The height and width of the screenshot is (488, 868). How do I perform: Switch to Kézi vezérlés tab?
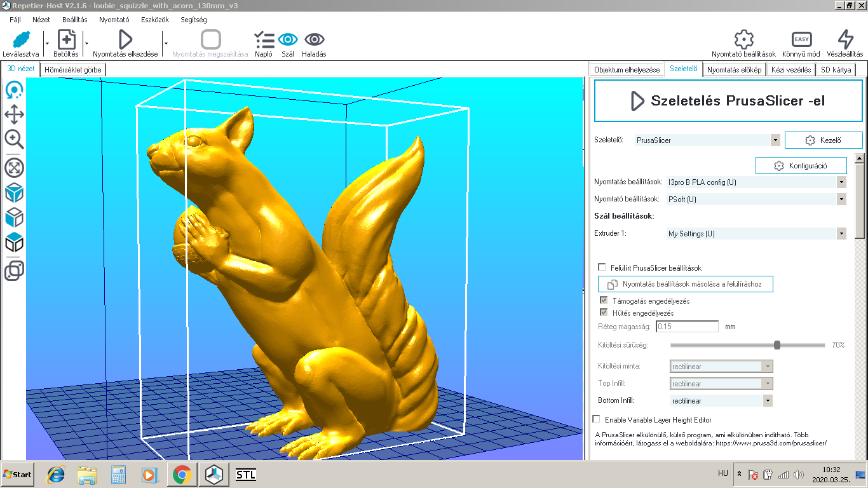791,69
